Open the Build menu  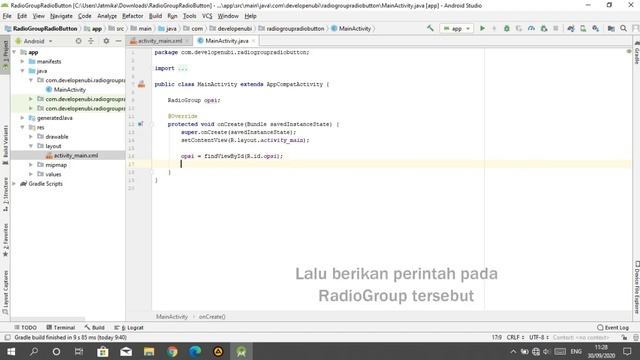point(155,16)
